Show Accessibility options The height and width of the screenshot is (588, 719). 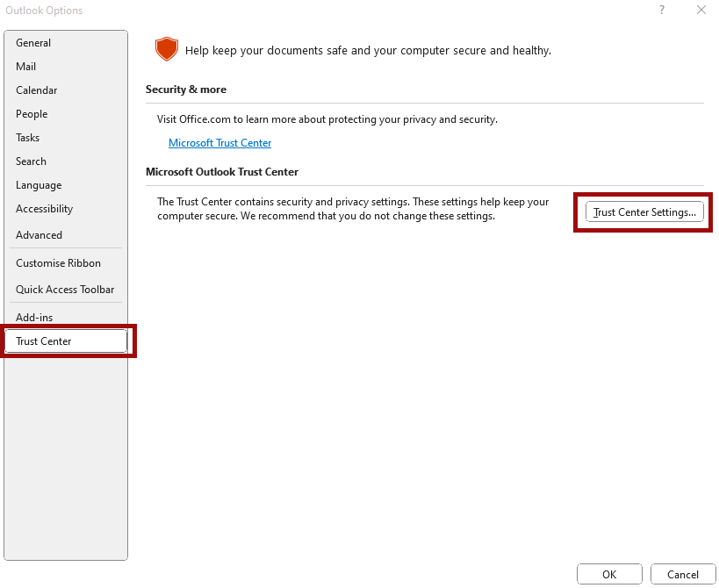[66, 209]
